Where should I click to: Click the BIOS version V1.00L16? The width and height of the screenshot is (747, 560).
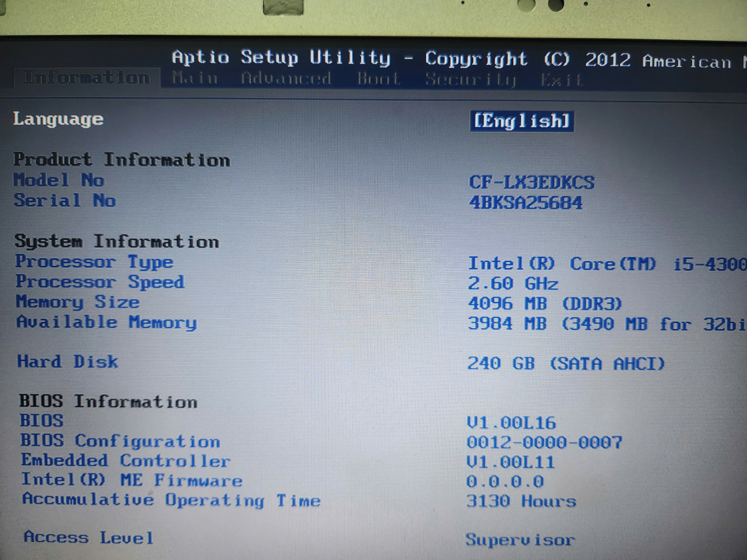pyautogui.click(x=511, y=423)
